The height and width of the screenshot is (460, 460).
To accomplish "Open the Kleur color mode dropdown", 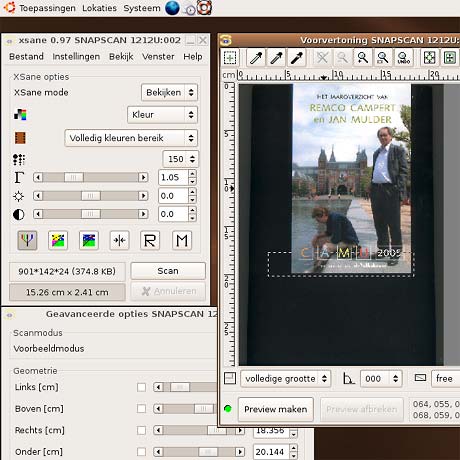I will pos(162,115).
